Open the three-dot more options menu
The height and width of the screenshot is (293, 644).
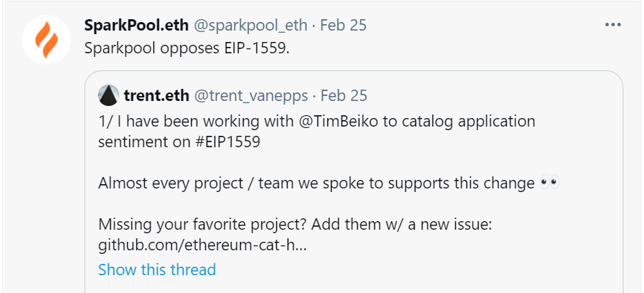tap(613, 25)
